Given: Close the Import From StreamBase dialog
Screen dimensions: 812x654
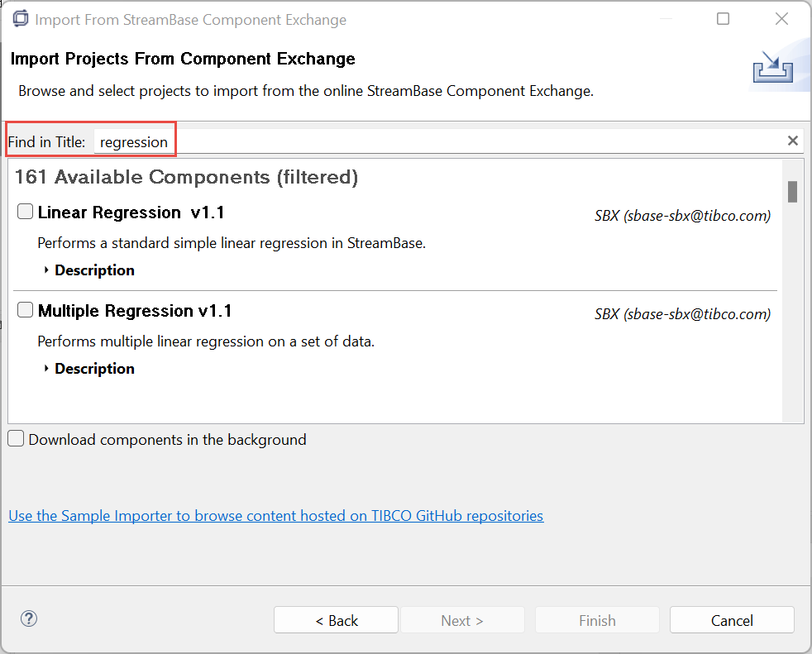Looking at the screenshot, I should pos(781,19).
